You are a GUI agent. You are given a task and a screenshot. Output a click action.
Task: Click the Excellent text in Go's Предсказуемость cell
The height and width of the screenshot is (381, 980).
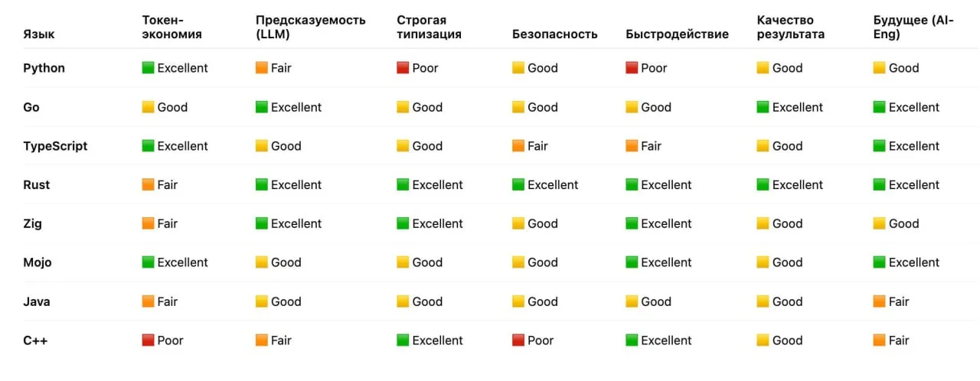click(296, 107)
